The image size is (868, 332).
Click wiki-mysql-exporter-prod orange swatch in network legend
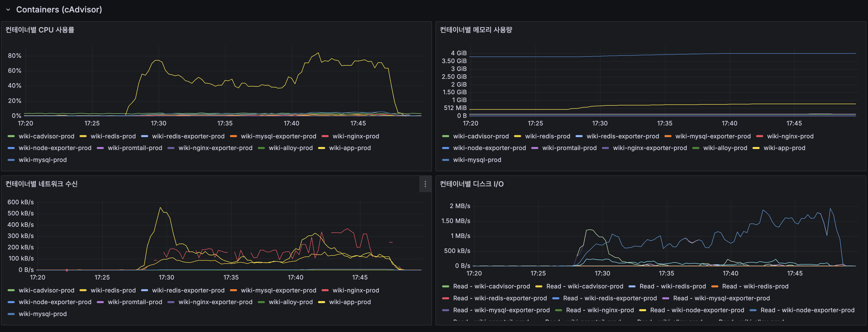pos(233,290)
